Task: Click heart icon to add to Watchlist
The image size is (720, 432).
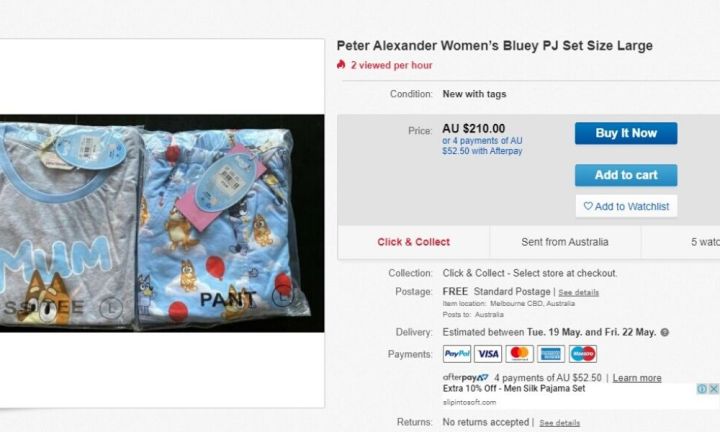Action: pyautogui.click(x=588, y=206)
